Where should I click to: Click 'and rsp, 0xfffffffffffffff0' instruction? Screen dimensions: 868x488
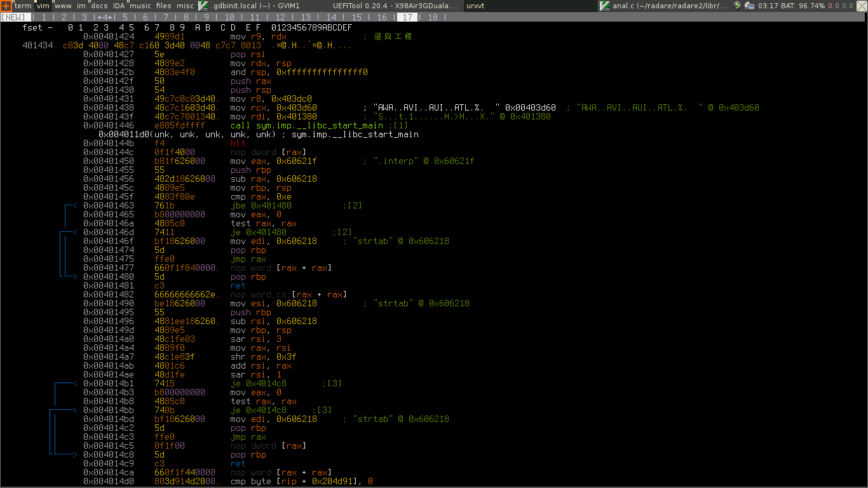point(299,72)
